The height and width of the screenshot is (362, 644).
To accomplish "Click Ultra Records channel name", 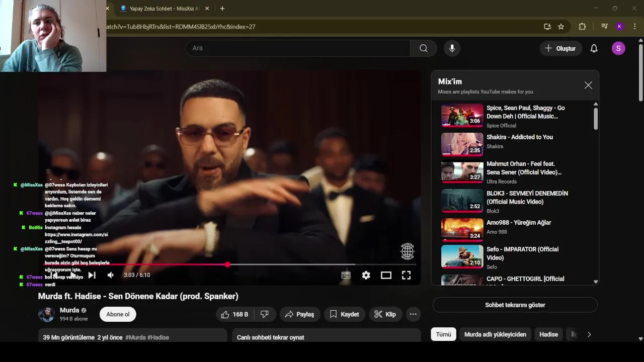I will (x=502, y=182).
